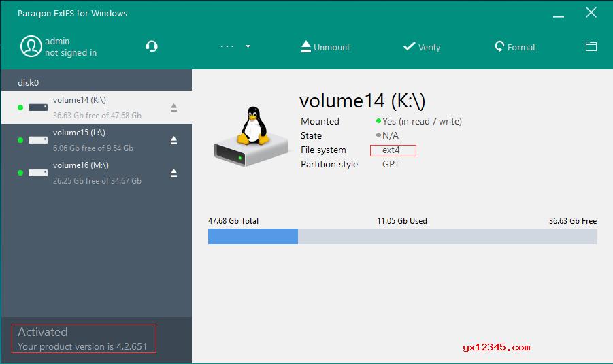The height and width of the screenshot is (364, 613).
Task: Eject volume15 using its row eject icon
Action: 173,140
